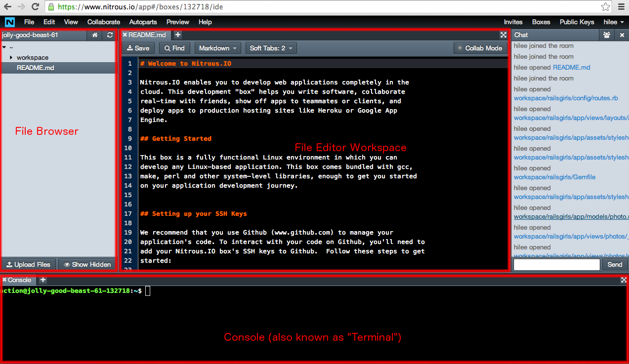Open the Help menu
629x364 pixels.
click(x=205, y=22)
